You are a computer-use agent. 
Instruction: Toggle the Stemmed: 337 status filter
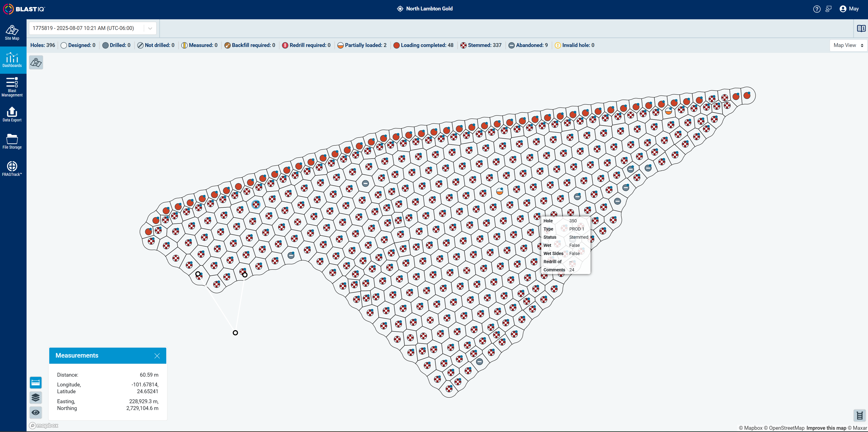481,45
